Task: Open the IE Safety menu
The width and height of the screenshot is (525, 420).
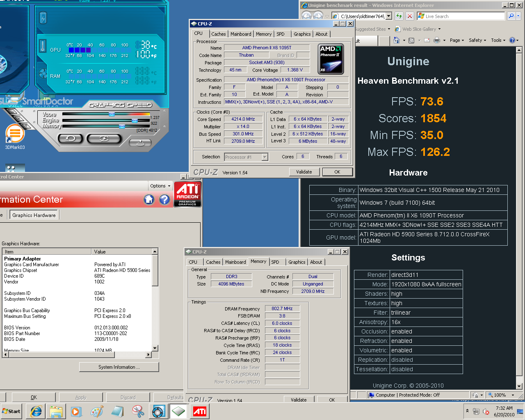Action: (x=477, y=40)
